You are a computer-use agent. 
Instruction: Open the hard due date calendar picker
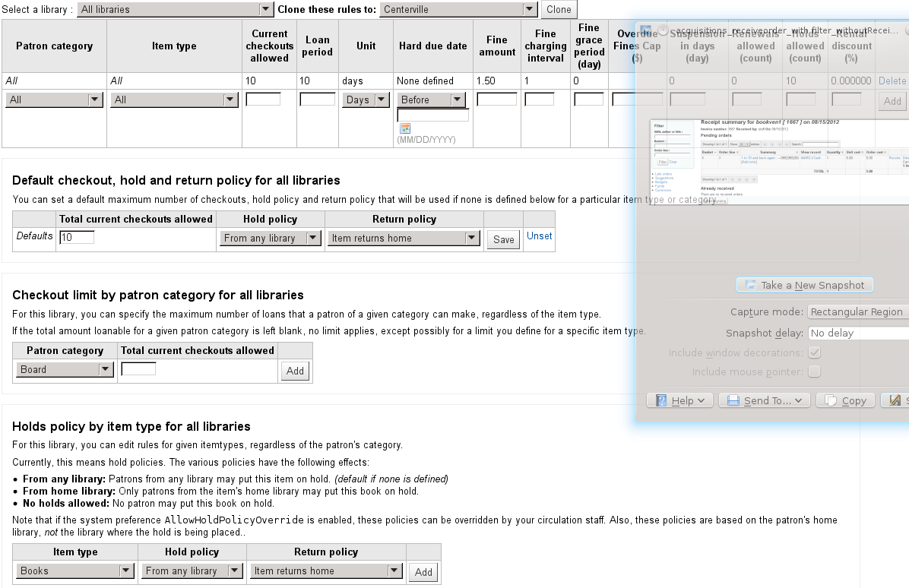(x=405, y=128)
